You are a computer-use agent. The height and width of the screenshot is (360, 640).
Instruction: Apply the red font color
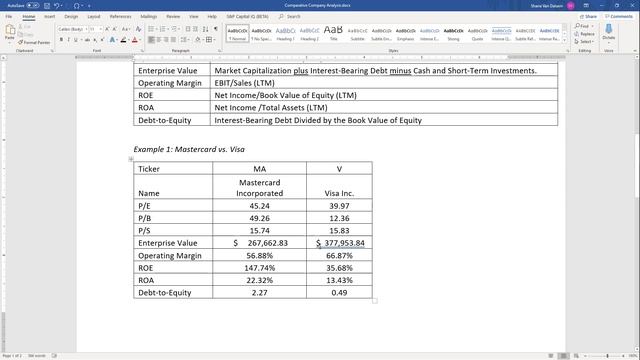point(136,40)
